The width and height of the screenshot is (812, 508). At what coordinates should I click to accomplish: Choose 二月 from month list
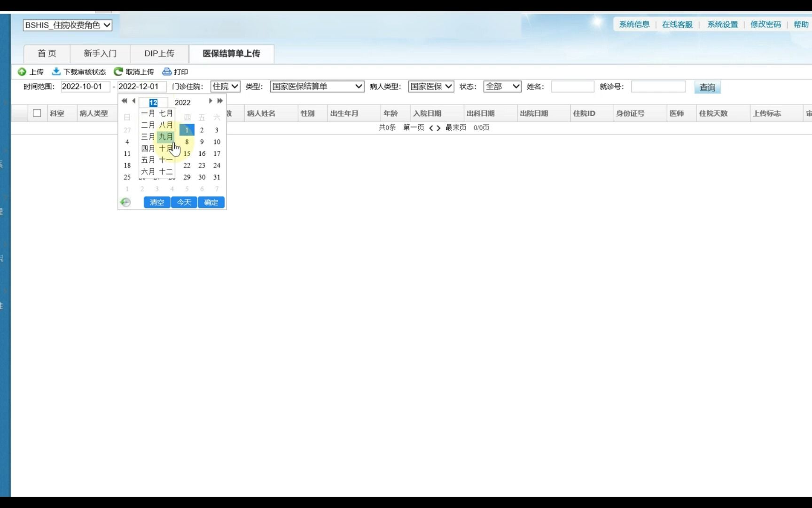coord(148,125)
